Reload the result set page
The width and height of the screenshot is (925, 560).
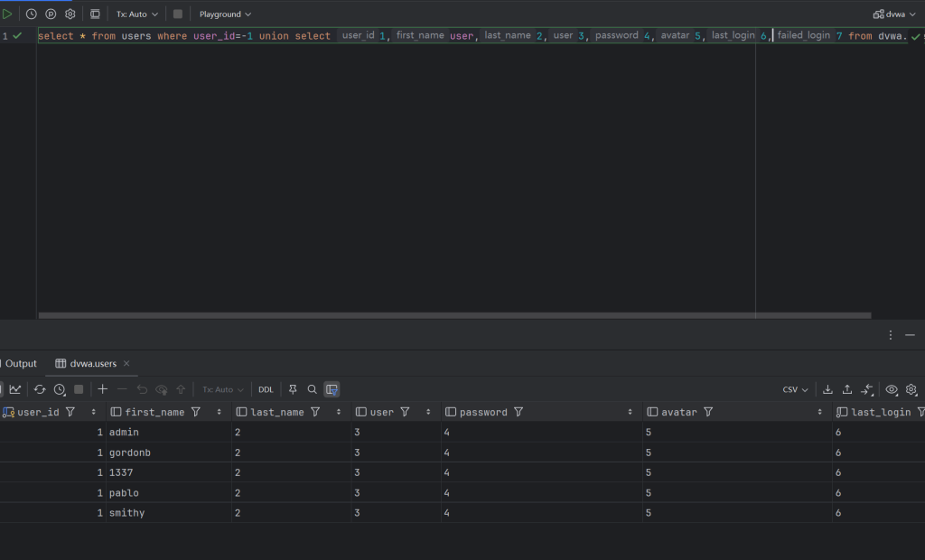tap(40, 389)
